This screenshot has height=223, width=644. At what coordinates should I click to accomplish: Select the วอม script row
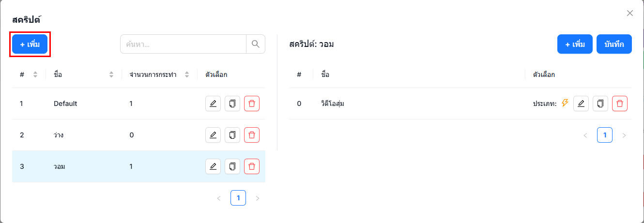click(138, 166)
